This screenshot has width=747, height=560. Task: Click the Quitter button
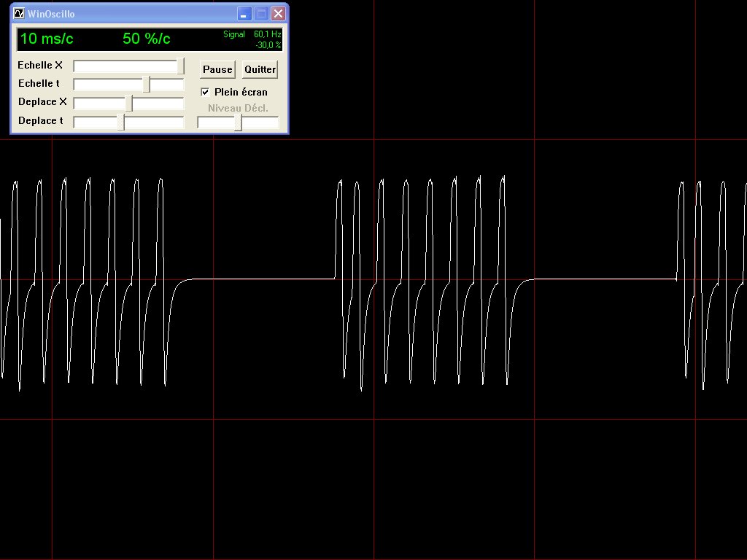tap(260, 69)
